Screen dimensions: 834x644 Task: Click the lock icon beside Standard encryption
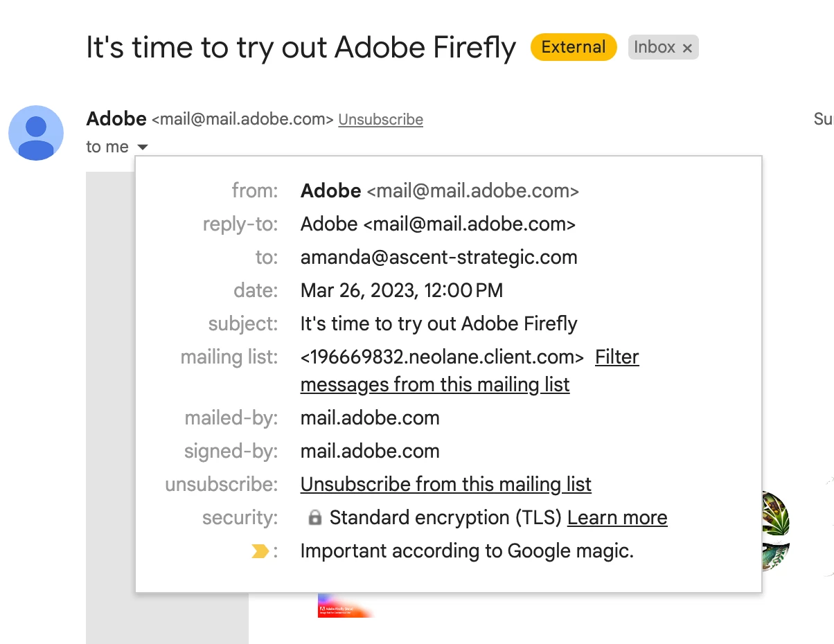click(x=314, y=518)
